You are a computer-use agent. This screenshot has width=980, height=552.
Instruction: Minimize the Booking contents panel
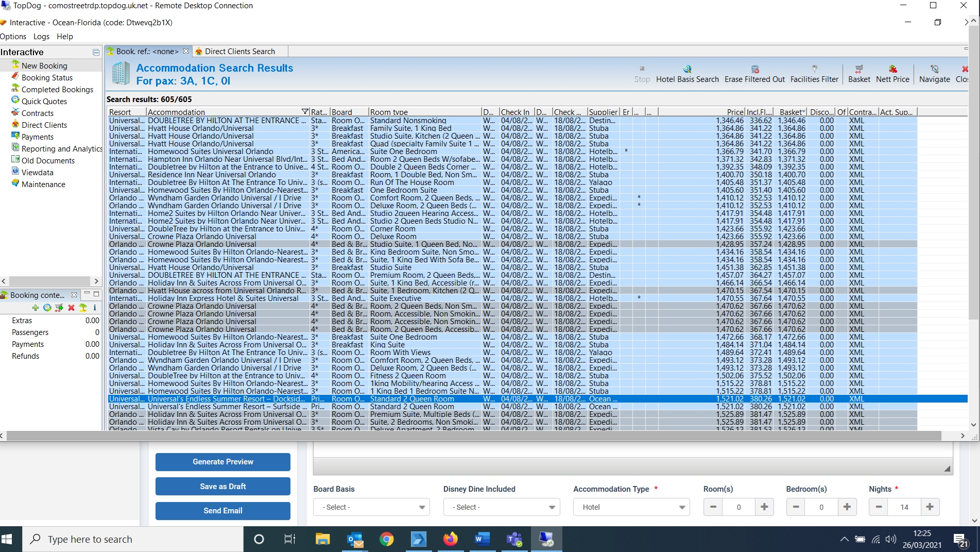[87, 294]
